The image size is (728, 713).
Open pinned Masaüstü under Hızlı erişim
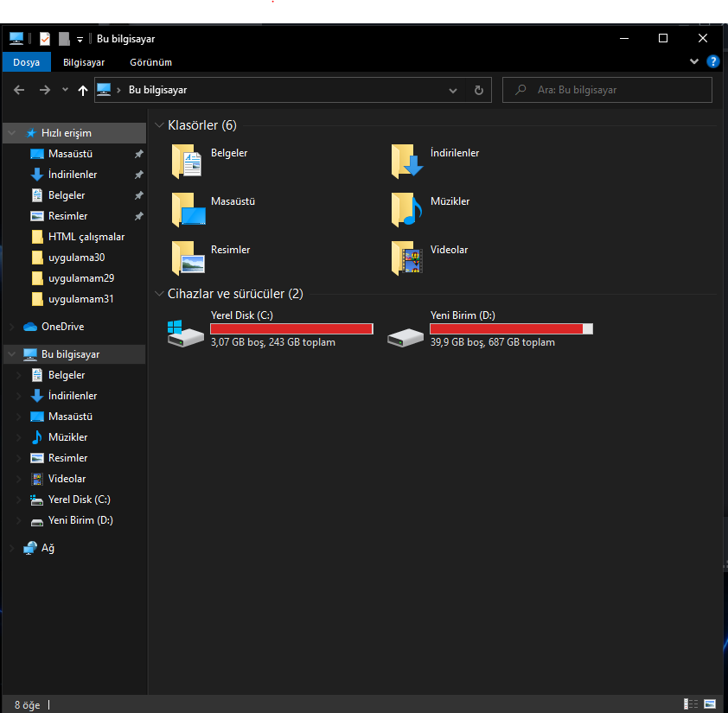coord(70,154)
